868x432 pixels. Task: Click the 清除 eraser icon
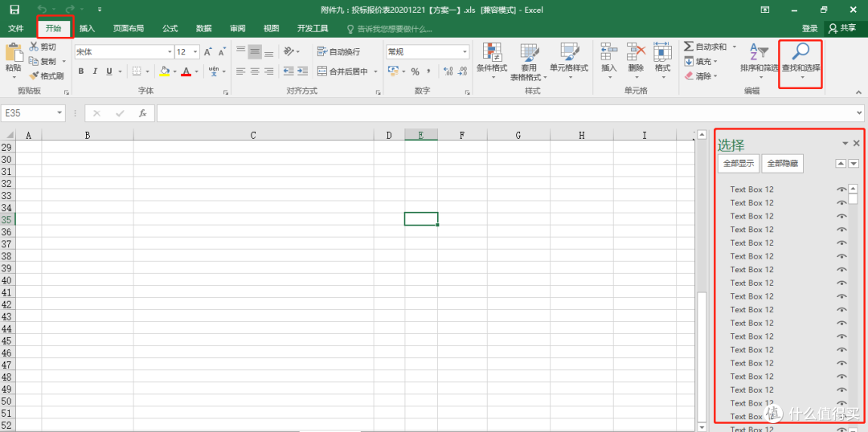[690, 75]
